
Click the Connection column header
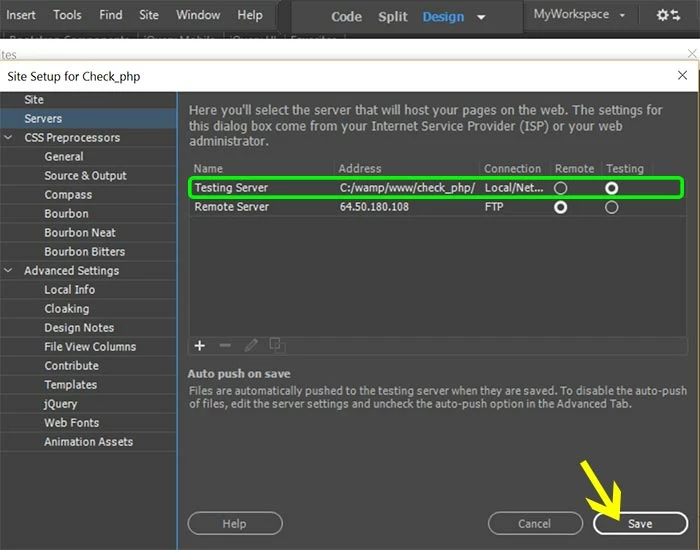[x=512, y=169]
